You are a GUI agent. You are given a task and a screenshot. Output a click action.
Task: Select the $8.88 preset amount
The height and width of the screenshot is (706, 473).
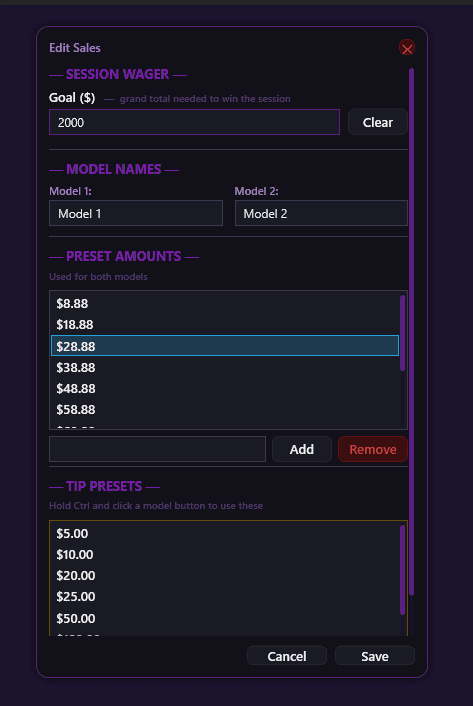(x=225, y=303)
